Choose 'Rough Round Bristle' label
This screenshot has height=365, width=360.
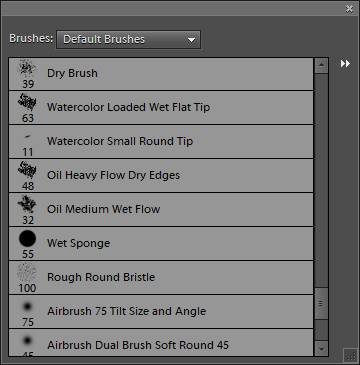click(x=101, y=277)
